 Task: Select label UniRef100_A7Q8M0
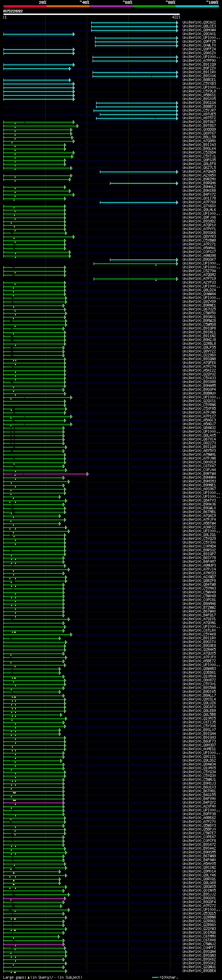tap(199, 141)
